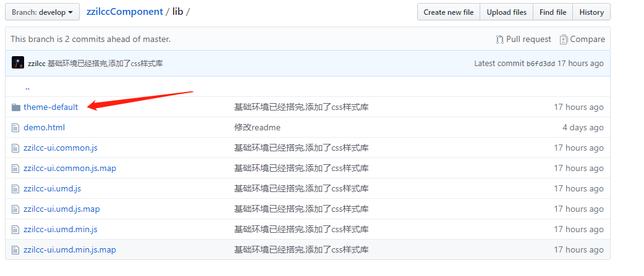
Task: Go up to parent directory (..)
Action: pyautogui.click(x=27, y=87)
